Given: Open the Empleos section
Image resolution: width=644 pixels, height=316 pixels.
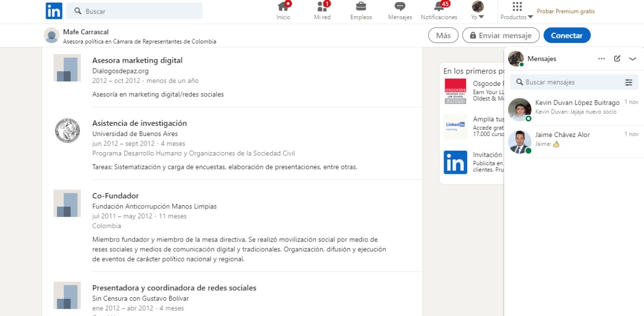Looking at the screenshot, I should [x=360, y=8].
